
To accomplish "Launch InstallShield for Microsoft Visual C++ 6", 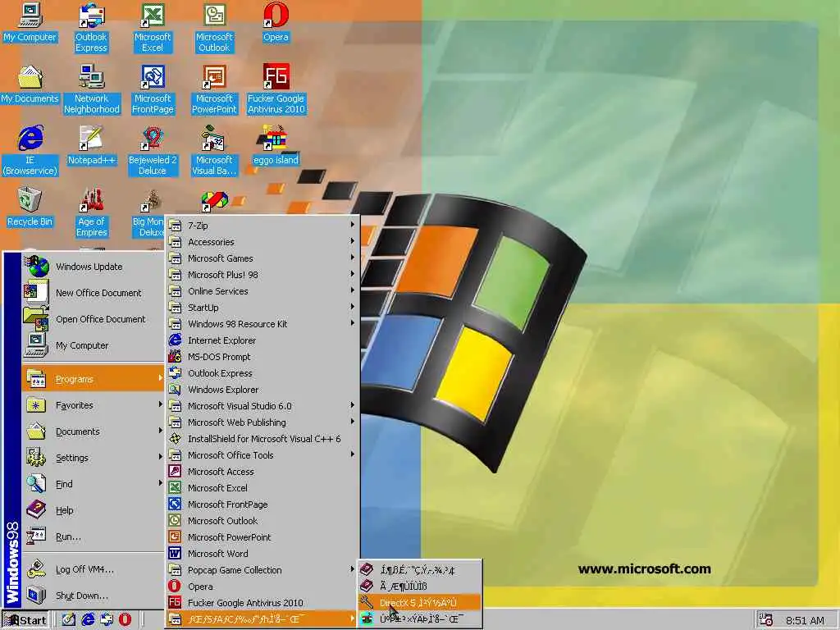I will coord(262,439).
